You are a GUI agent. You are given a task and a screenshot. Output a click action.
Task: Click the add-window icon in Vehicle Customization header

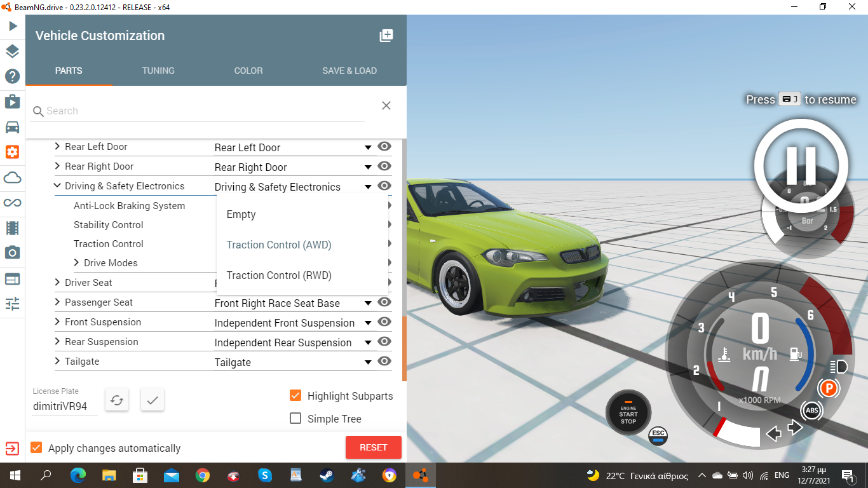(x=386, y=36)
